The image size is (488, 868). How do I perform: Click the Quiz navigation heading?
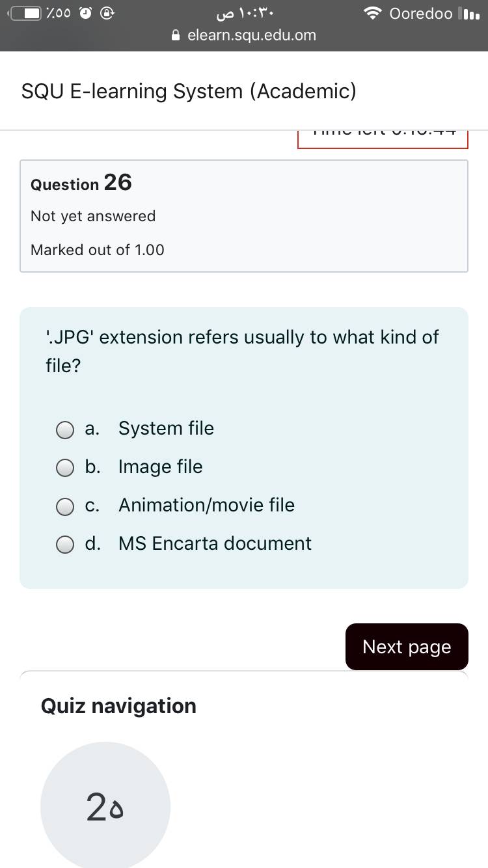pyautogui.click(x=118, y=706)
